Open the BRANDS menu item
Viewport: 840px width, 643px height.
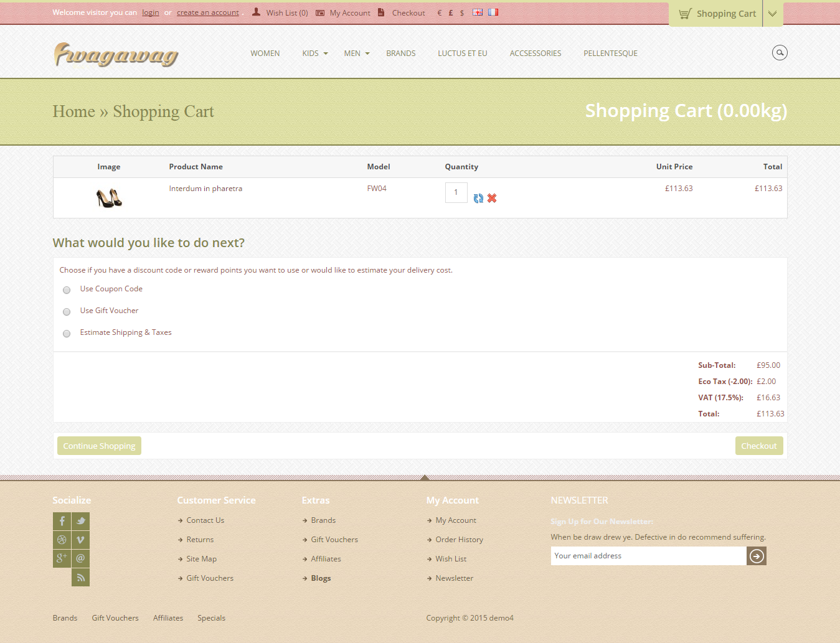[401, 54]
